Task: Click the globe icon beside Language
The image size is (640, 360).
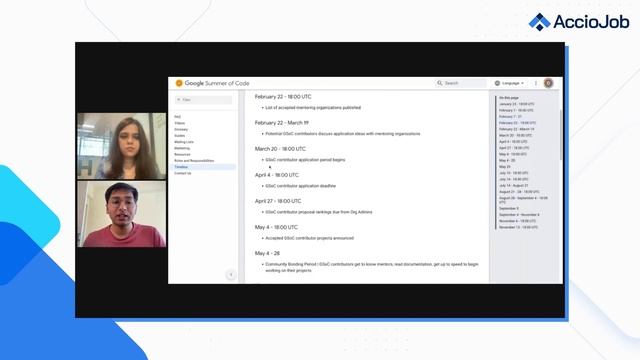Action: 497,83
